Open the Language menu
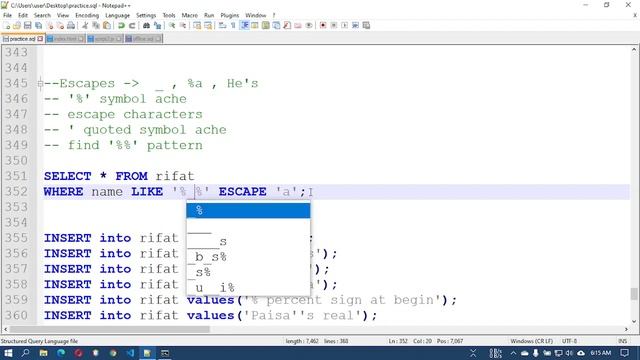Image resolution: width=640 pixels, height=360 pixels. (x=117, y=15)
